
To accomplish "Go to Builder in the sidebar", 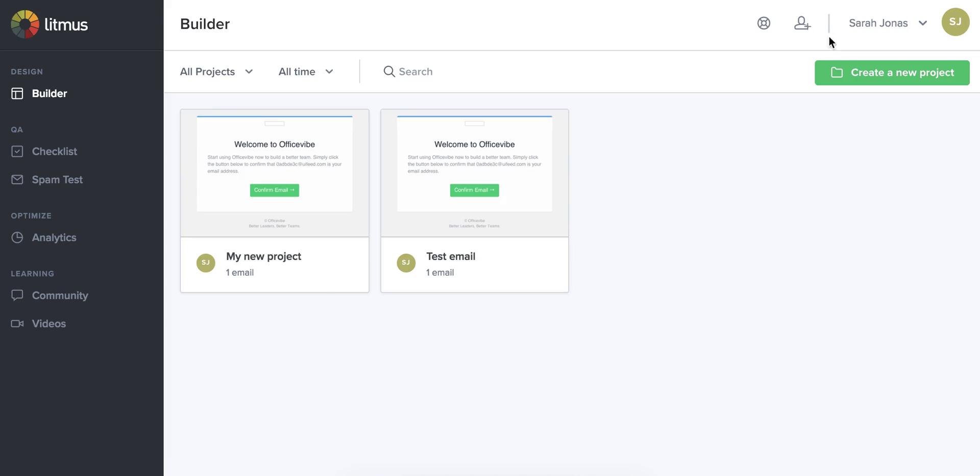I will pyautogui.click(x=50, y=93).
